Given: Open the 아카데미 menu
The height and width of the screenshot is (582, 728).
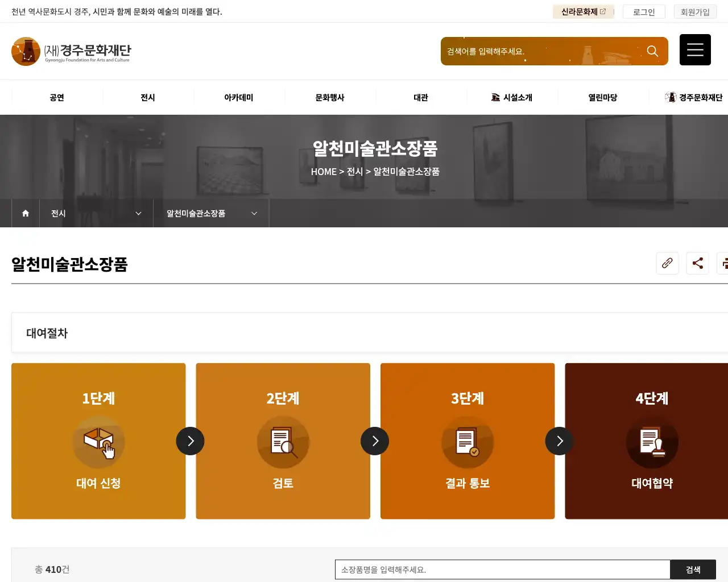Looking at the screenshot, I should [239, 97].
